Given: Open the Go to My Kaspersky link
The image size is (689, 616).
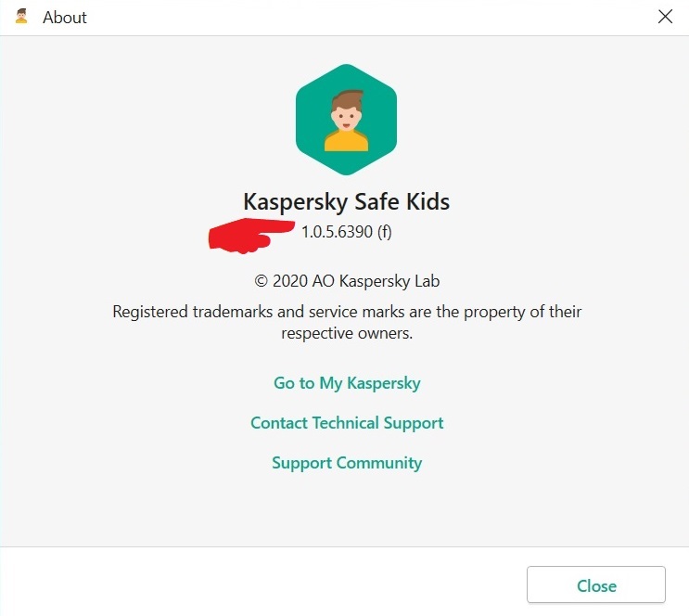Looking at the screenshot, I should click(347, 382).
